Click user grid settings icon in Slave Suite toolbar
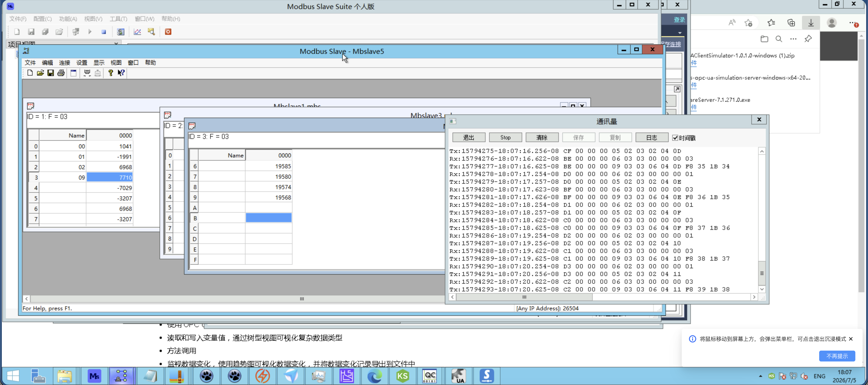The width and height of the screenshot is (868, 385). (x=121, y=32)
